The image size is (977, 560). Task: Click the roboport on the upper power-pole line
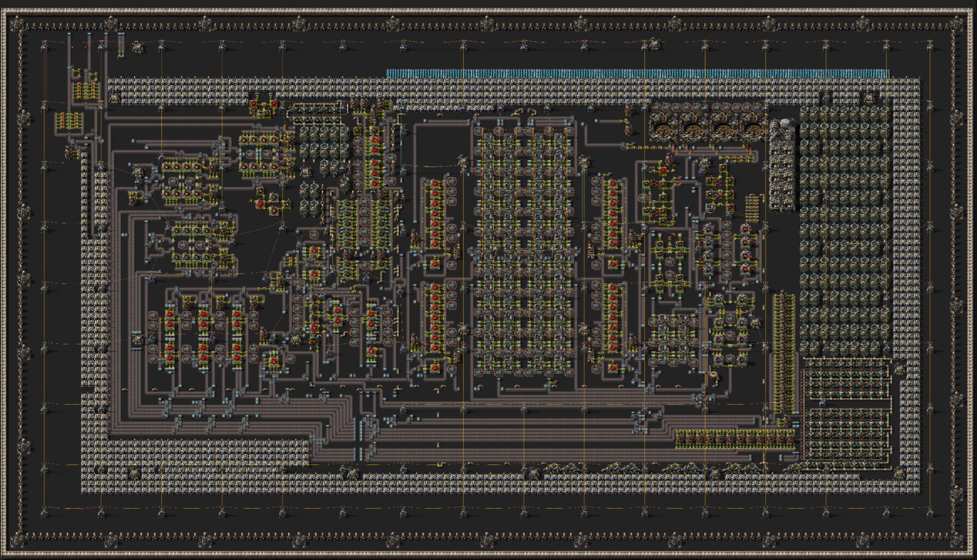(x=654, y=44)
